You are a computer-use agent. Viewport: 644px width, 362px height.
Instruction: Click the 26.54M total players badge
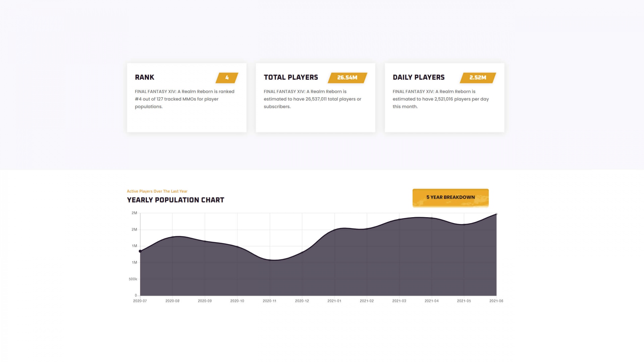347,78
